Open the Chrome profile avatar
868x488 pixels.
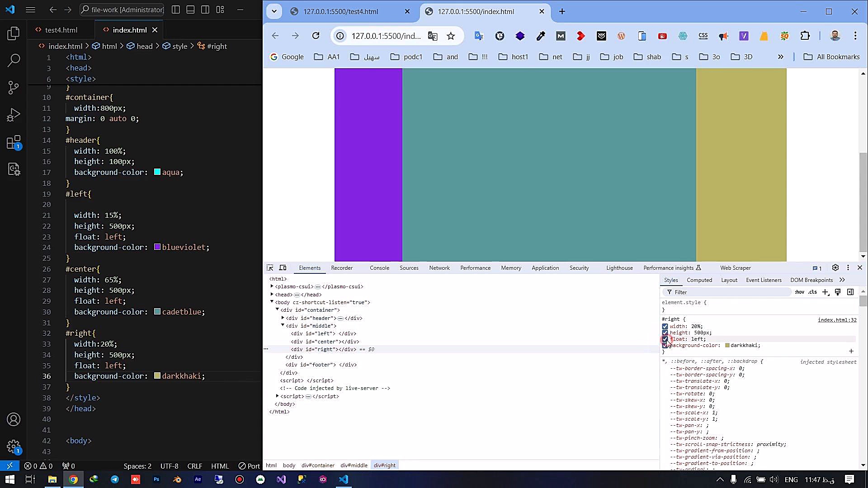835,36
